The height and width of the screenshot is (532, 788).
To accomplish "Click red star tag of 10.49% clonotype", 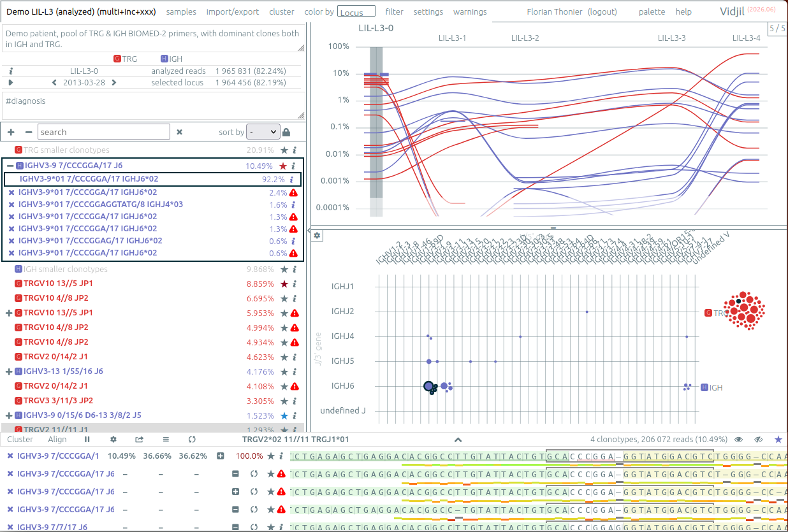I will point(283,166).
